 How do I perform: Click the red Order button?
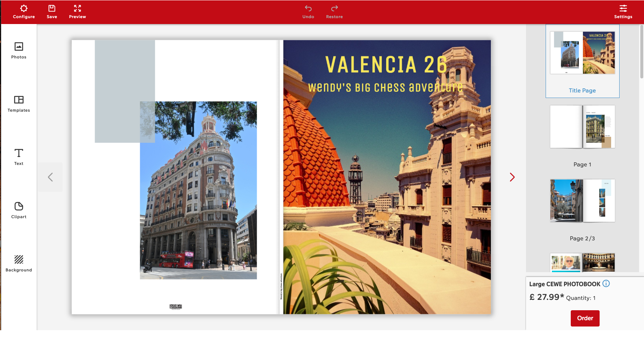pos(585,318)
